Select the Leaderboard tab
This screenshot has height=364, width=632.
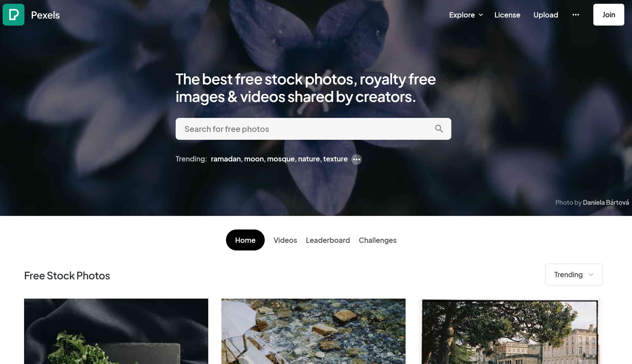(328, 240)
